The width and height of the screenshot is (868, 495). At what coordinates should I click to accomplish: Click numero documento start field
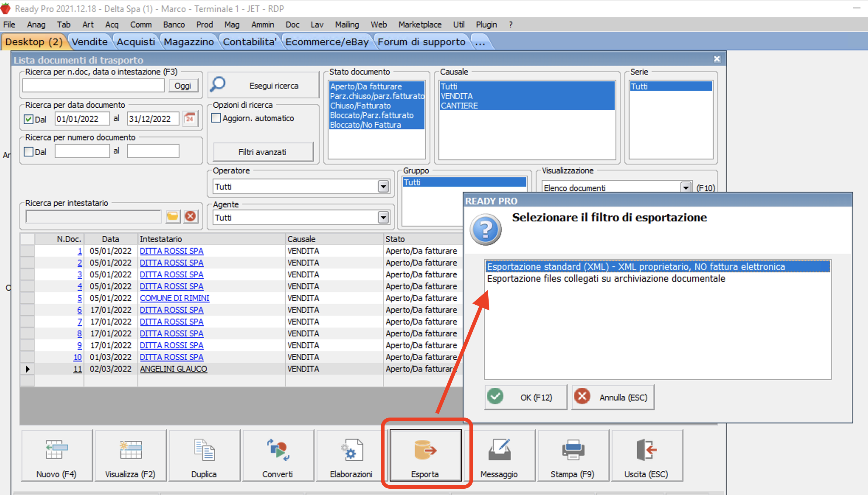82,151
